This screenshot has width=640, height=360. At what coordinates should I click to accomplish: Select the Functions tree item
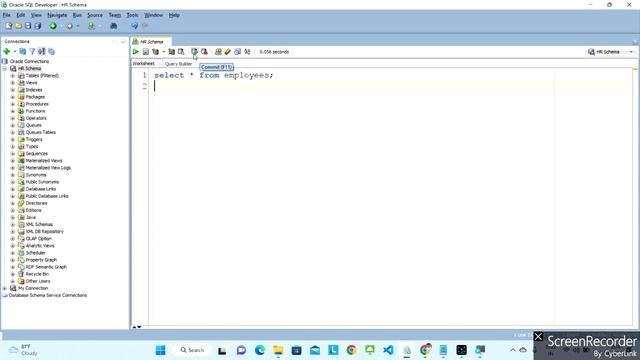coord(36,111)
